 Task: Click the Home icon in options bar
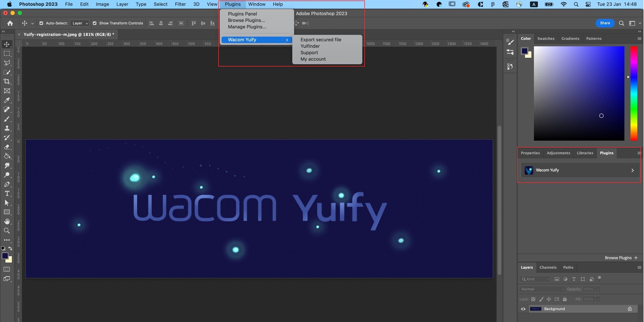point(10,23)
